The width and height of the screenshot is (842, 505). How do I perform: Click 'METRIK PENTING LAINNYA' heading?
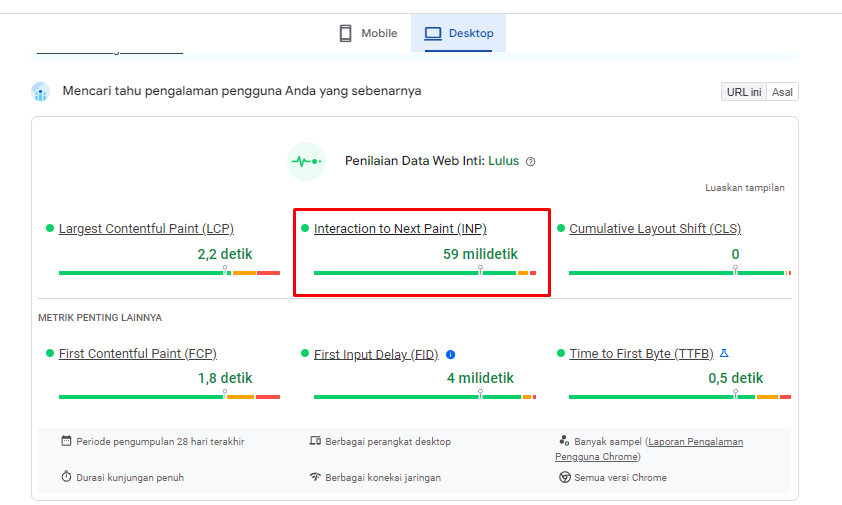(100, 318)
